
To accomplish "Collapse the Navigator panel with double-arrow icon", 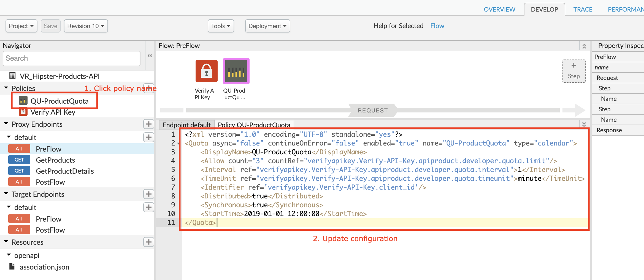I will pyautogui.click(x=150, y=56).
